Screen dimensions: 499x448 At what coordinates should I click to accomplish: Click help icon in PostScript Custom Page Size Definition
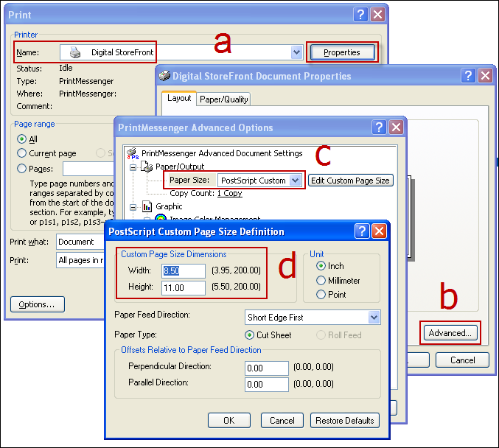[362, 231]
